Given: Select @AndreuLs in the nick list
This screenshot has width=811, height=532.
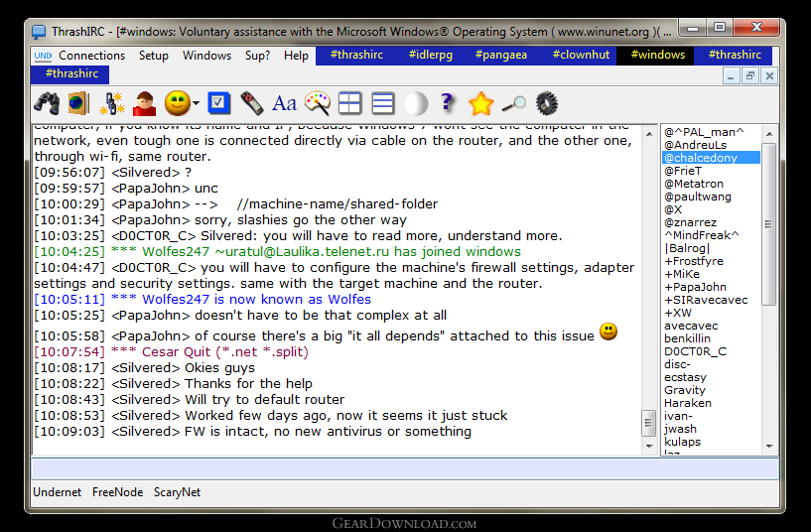Looking at the screenshot, I should coord(695,145).
